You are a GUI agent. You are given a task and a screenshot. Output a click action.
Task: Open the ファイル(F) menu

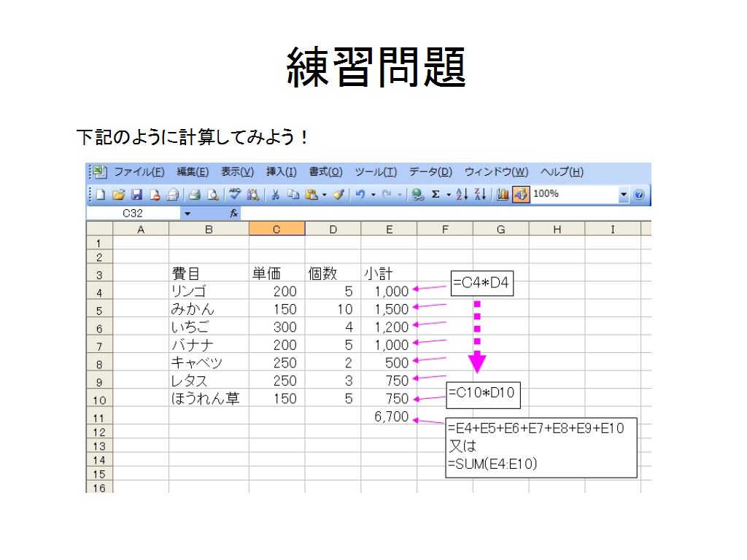click(139, 172)
